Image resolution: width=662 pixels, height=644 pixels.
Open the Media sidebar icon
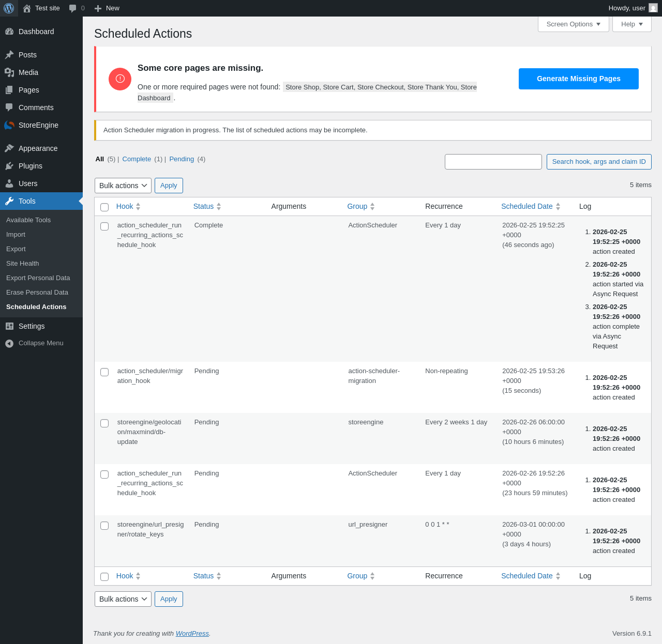tap(9, 72)
